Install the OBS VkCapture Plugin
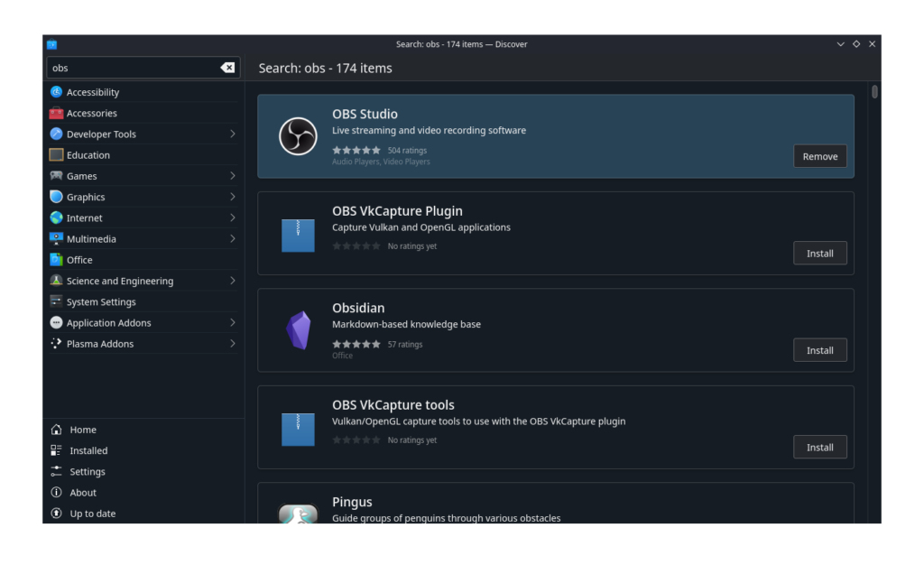Image resolution: width=924 pixels, height=574 pixels. point(819,254)
